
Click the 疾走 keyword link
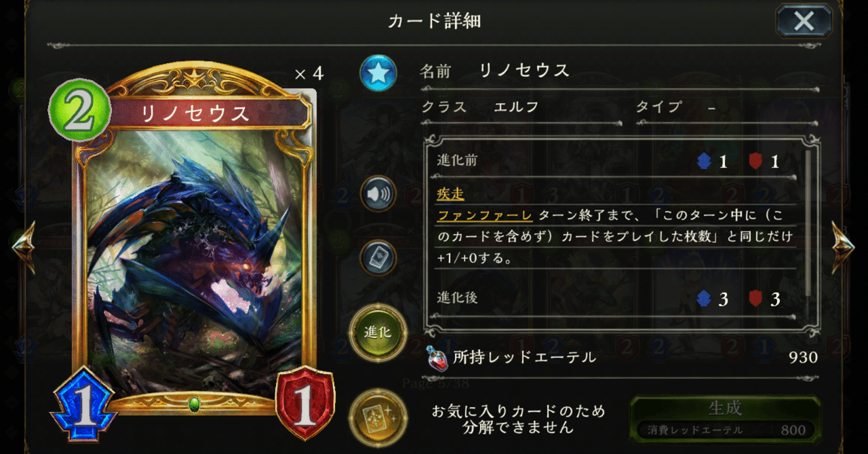(x=450, y=194)
